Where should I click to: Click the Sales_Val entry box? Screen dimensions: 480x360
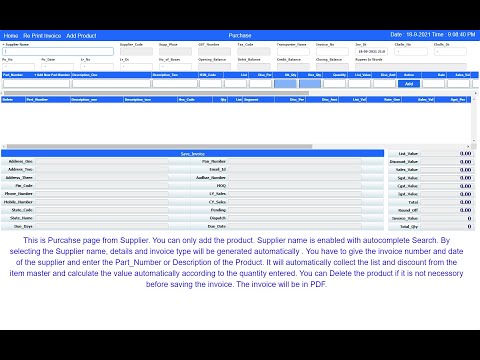click(458, 83)
